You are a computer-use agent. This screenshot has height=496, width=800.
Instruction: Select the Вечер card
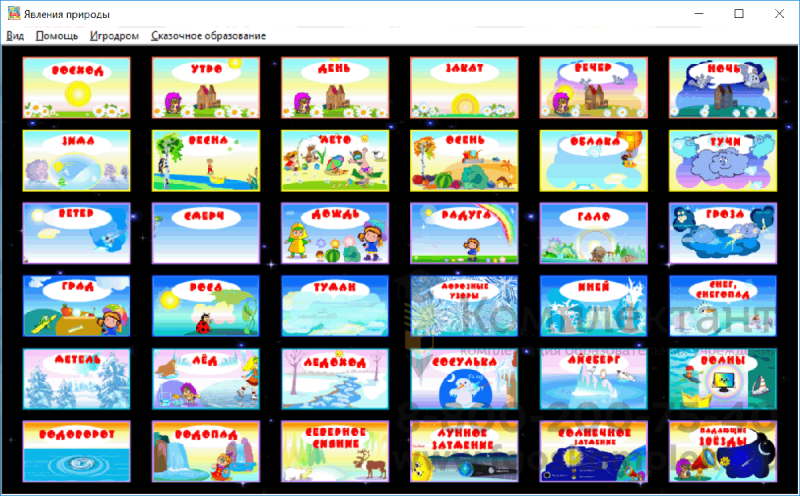click(594, 88)
